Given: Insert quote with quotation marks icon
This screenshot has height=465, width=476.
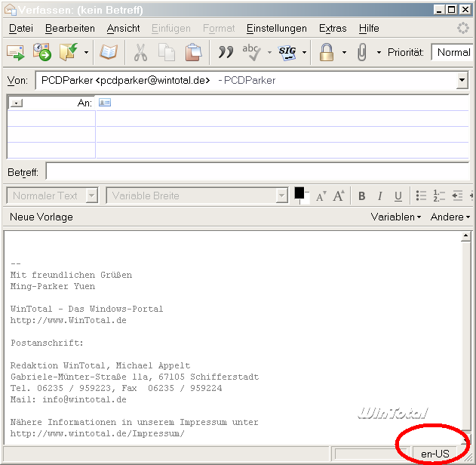Looking at the screenshot, I should tap(226, 52).
